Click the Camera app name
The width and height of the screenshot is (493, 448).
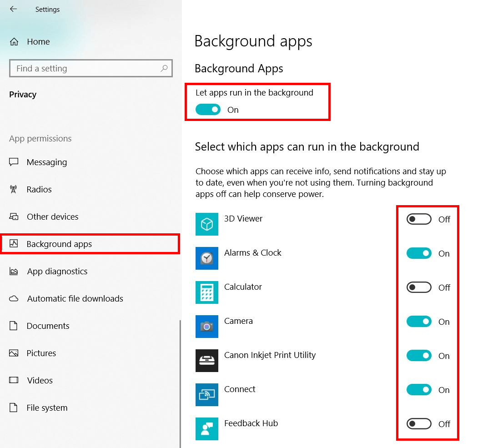click(x=238, y=321)
